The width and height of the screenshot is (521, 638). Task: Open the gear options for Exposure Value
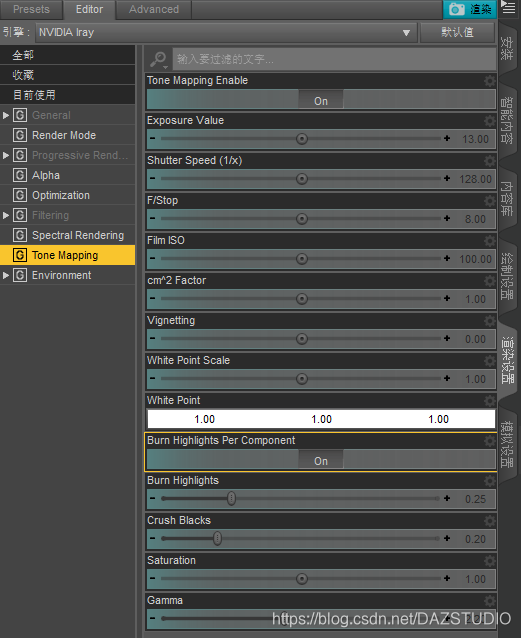[490, 120]
